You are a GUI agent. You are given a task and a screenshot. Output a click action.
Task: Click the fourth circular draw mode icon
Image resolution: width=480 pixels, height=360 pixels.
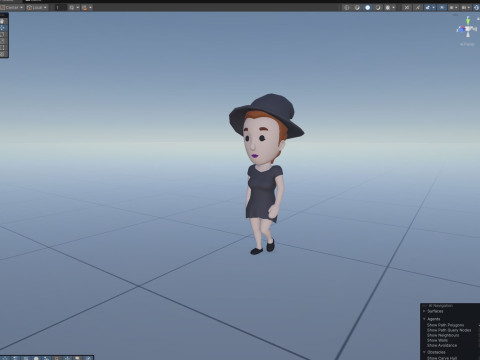[x=378, y=7]
